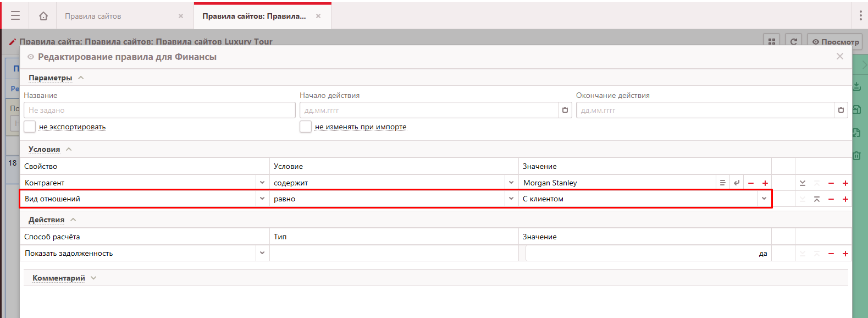Screen dimensions: 868x318
Task: Open the С клиентом value dropdown
Action: point(764,199)
